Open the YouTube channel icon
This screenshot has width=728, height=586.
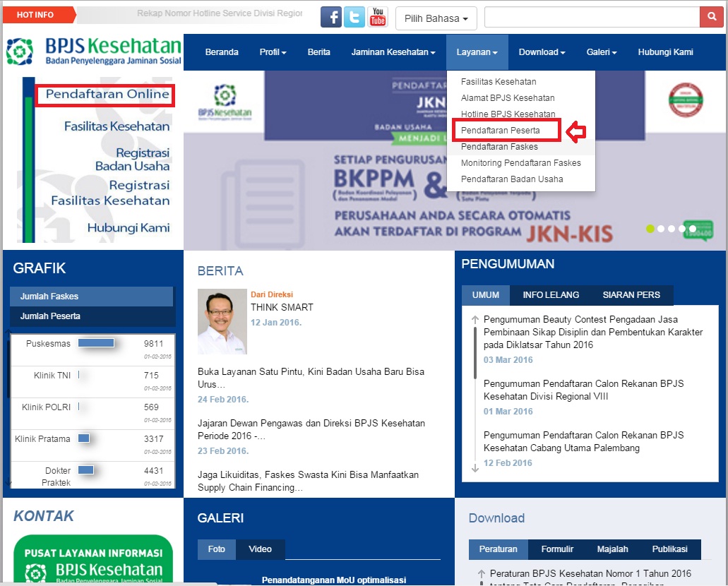coord(378,17)
